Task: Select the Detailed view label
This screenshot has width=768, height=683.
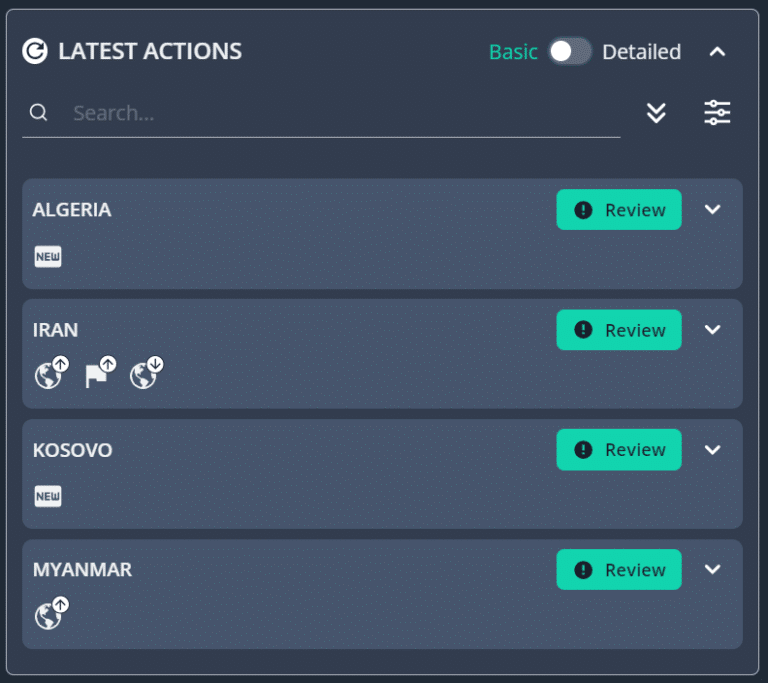Action: pyautogui.click(x=642, y=52)
